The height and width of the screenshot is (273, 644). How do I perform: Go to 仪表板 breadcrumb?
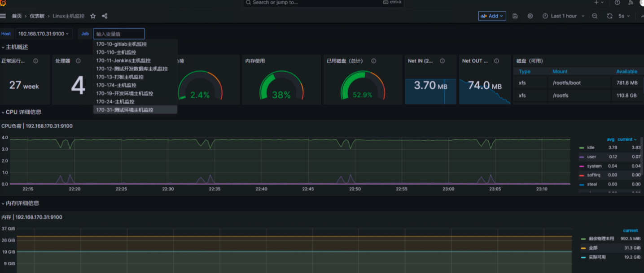37,16
